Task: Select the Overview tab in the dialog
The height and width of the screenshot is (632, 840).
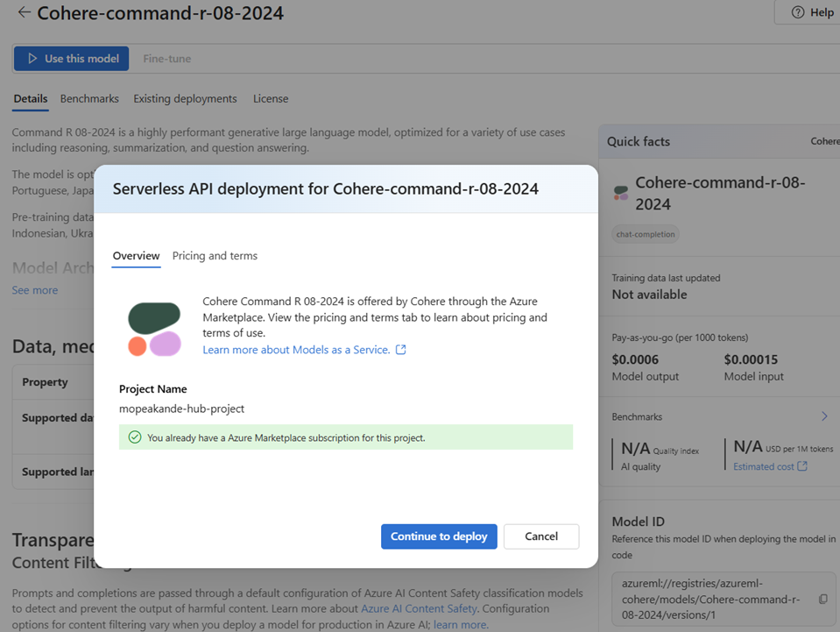Action: click(x=136, y=256)
